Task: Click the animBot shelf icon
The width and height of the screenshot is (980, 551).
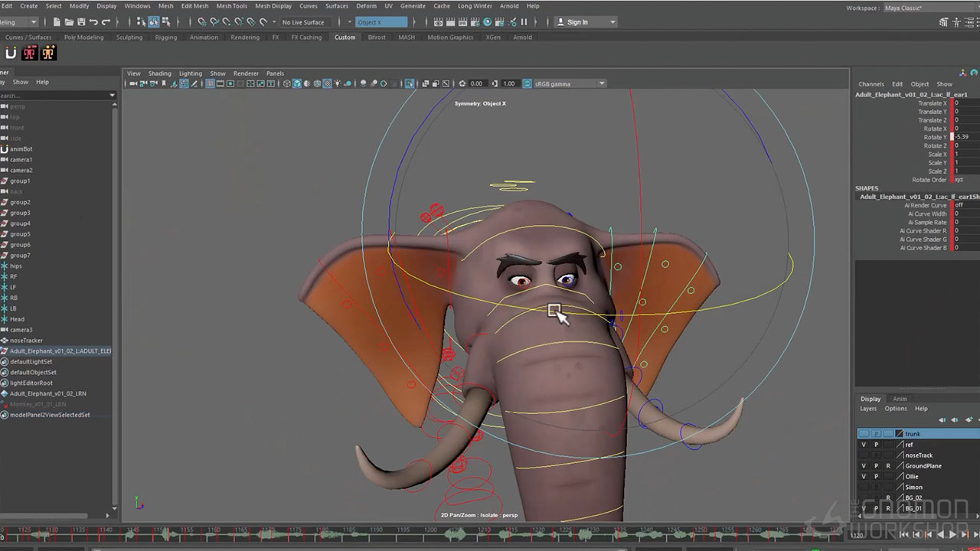Action: (10, 53)
